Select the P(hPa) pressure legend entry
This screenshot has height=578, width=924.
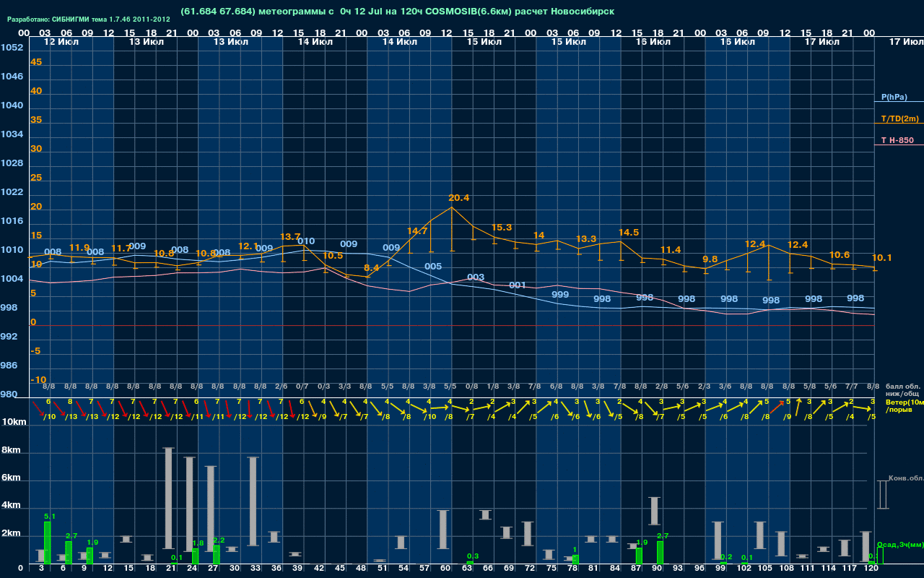pyautogui.click(x=894, y=97)
